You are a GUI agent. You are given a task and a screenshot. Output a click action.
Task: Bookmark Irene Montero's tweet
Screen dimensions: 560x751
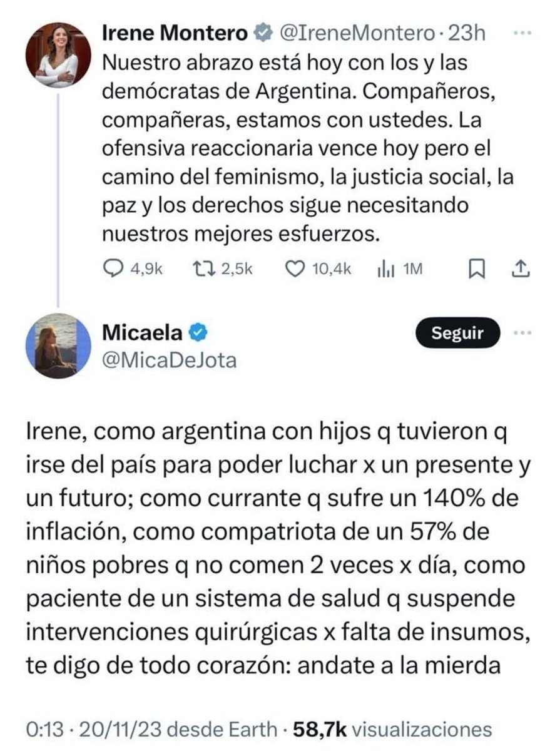476,268
